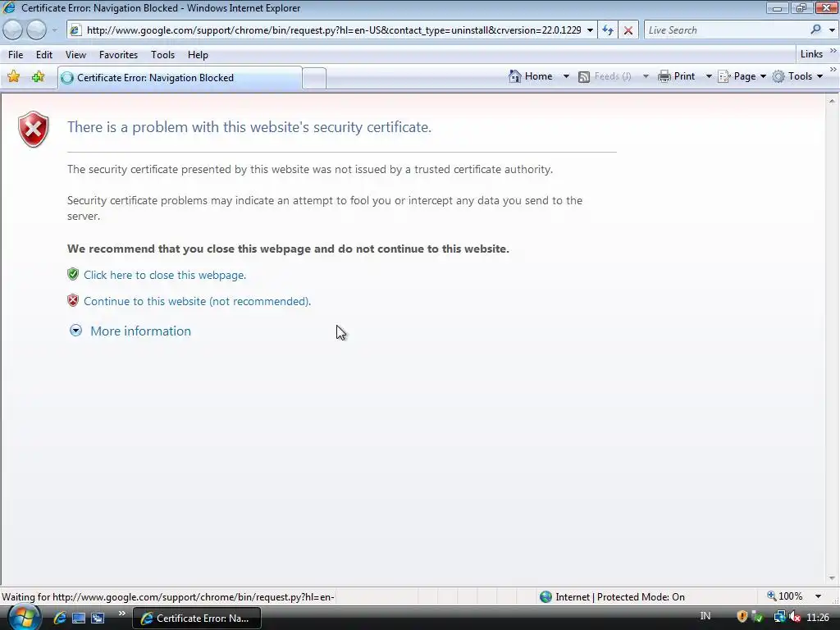Open the Page toolbar menu
The width and height of the screenshot is (840, 630).
point(742,76)
